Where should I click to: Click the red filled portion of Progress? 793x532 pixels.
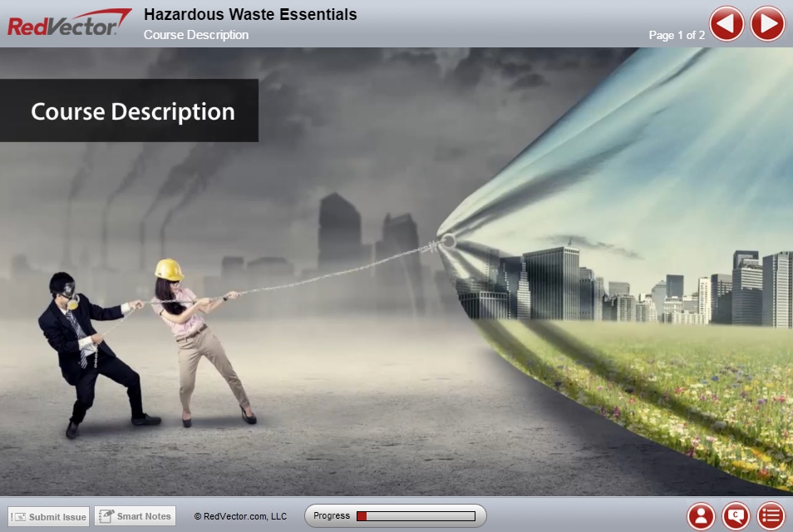pos(362,516)
